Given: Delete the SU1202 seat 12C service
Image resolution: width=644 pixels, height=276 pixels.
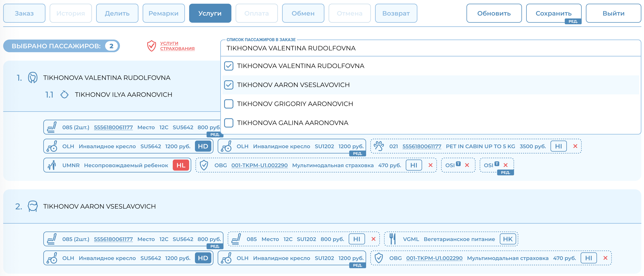Looking at the screenshot, I should (x=374, y=239).
